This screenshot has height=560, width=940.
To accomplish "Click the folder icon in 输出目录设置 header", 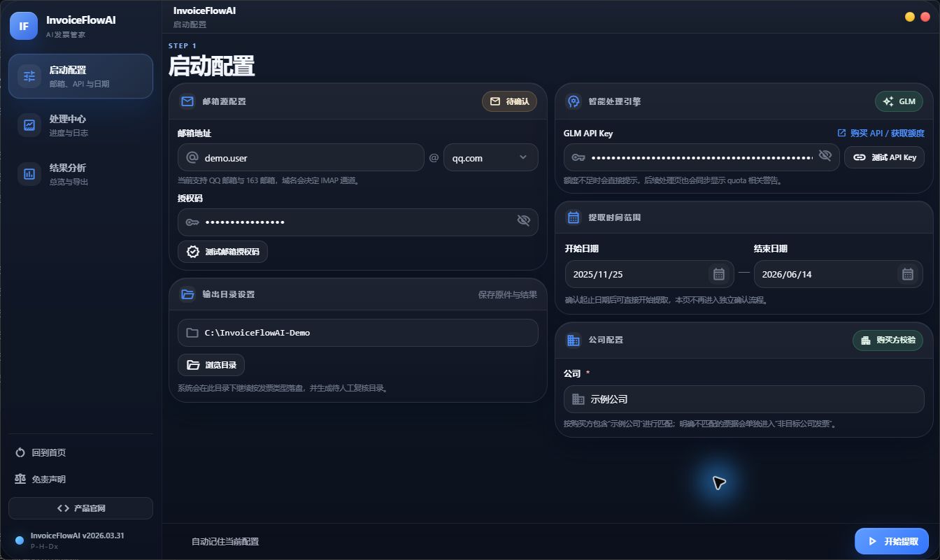I will 187,294.
